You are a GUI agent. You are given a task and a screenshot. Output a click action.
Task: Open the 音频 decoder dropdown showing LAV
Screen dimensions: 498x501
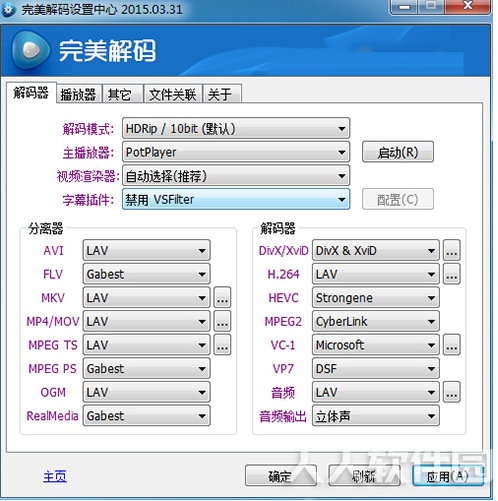376,392
